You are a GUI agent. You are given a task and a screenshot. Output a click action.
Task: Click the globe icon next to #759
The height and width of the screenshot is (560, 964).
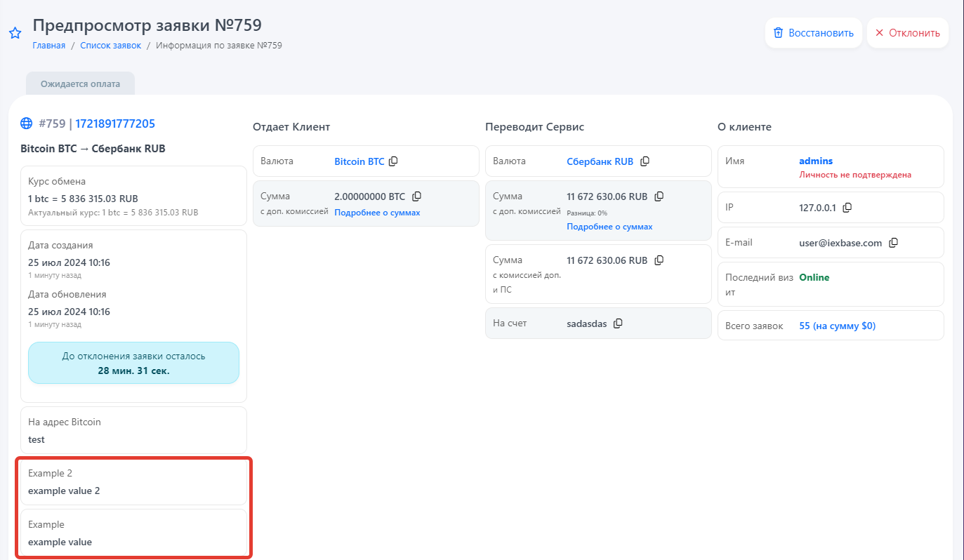click(x=27, y=124)
